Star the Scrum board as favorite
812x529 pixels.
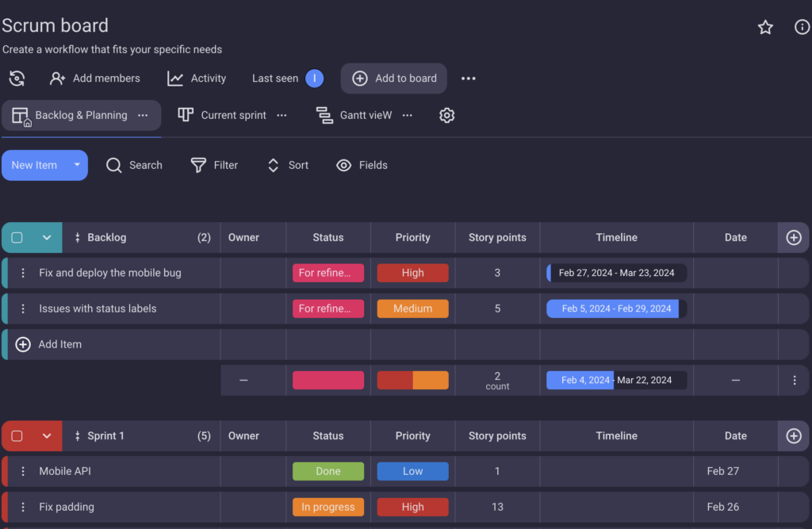(x=765, y=28)
